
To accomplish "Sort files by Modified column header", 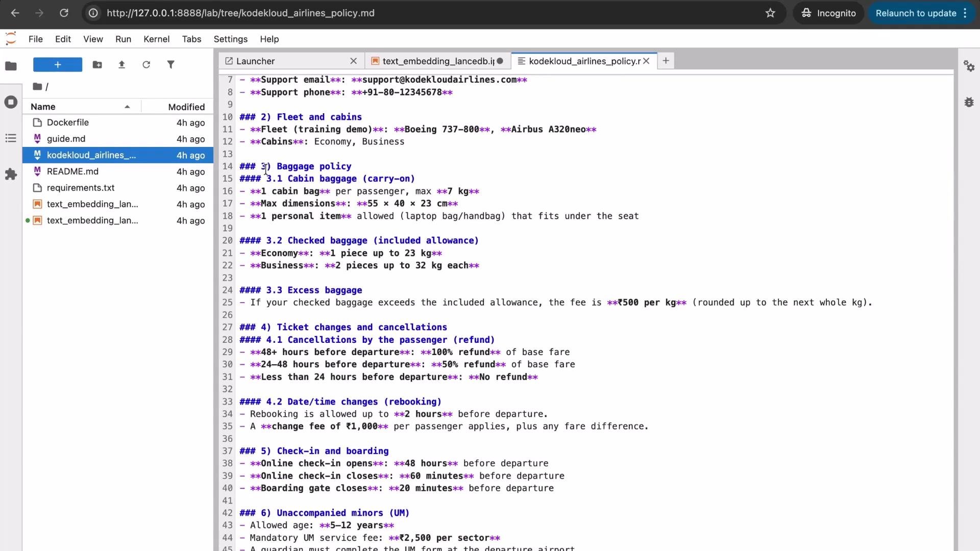I will pyautogui.click(x=178, y=107).
